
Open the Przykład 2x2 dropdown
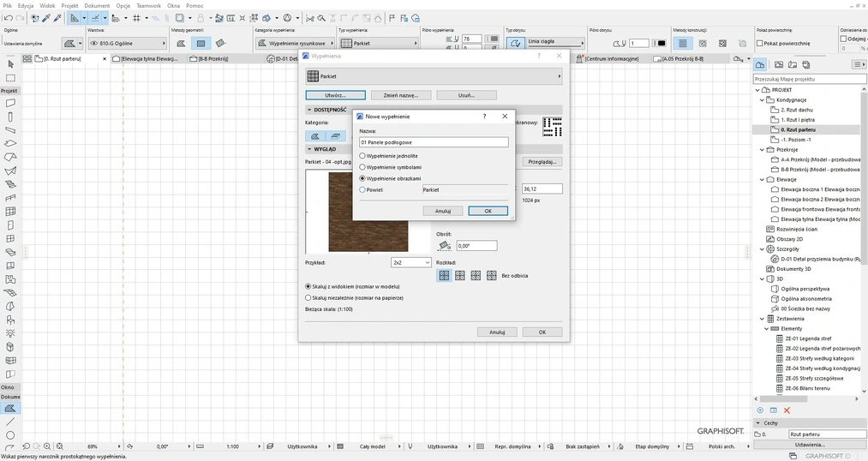tap(410, 262)
